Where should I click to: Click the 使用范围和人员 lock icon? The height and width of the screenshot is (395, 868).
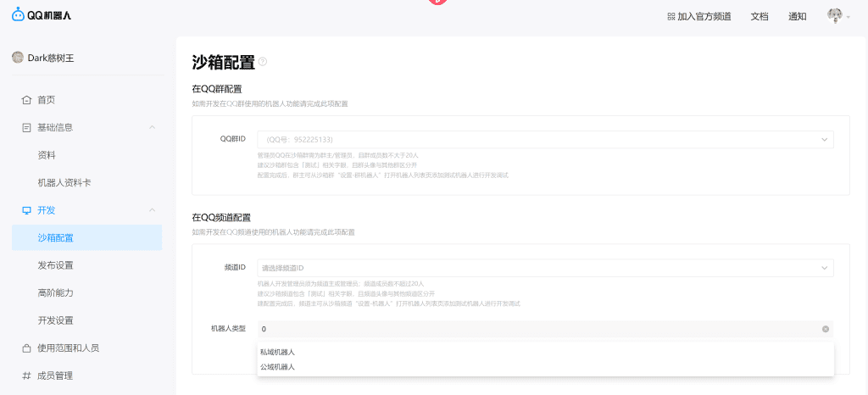(26, 348)
